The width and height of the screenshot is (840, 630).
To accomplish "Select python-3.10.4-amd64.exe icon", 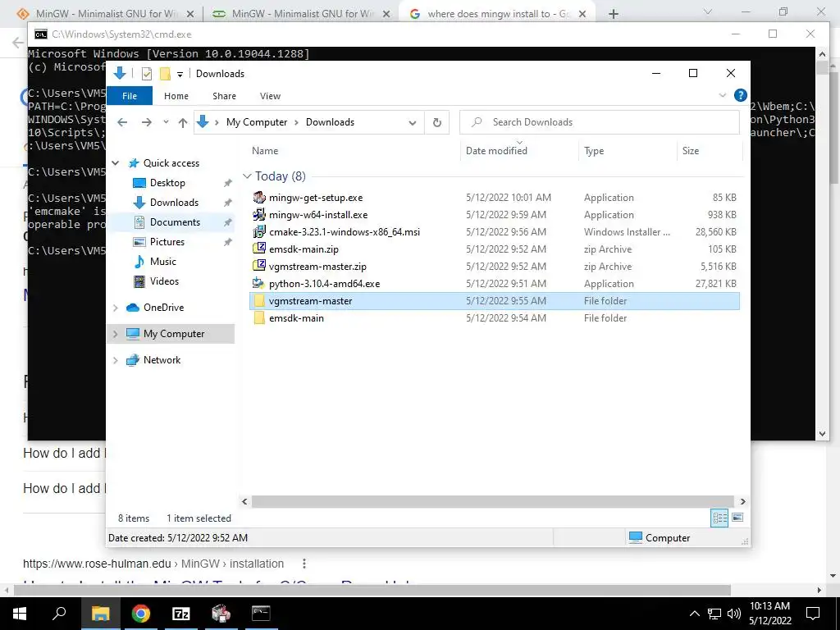I will [259, 283].
